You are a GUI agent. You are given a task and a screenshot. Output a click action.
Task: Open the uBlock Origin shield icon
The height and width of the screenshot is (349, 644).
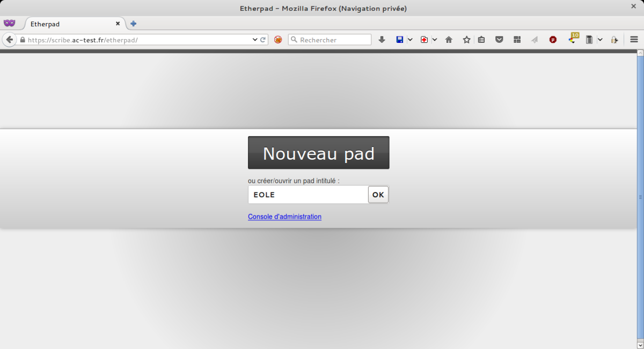point(553,40)
